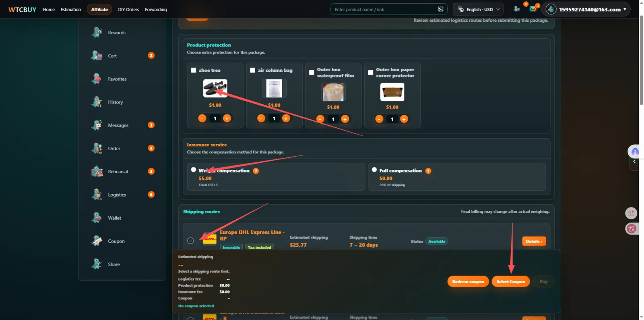
Task: Enable the air column bag checkbox
Action: pos(252,70)
